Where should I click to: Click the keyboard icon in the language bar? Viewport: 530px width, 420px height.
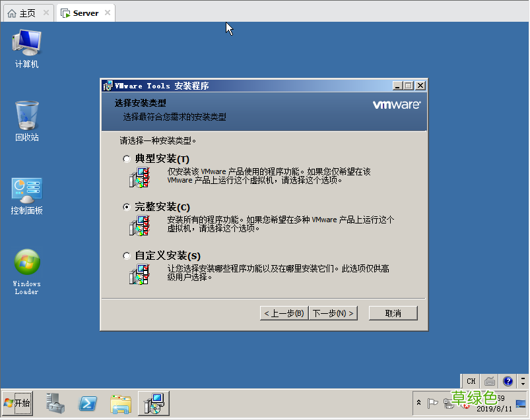point(488,381)
